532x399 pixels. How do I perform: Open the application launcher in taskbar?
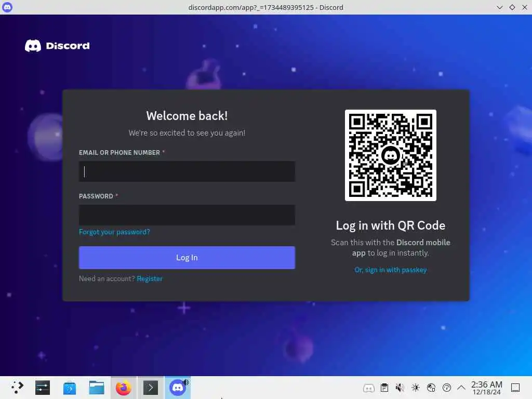pos(17,388)
